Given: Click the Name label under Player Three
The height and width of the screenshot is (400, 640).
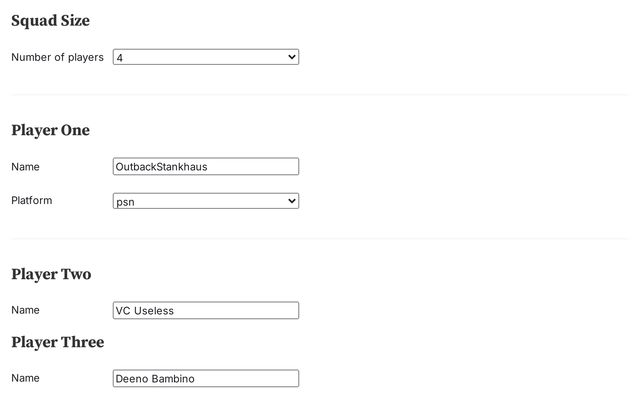Looking at the screenshot, I should 25,378.
